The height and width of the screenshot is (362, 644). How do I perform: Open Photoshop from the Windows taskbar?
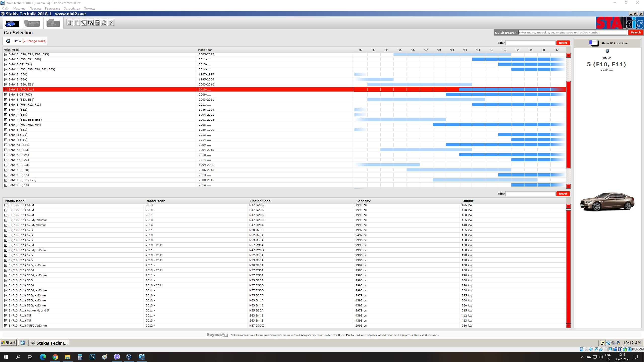(92, 357)
